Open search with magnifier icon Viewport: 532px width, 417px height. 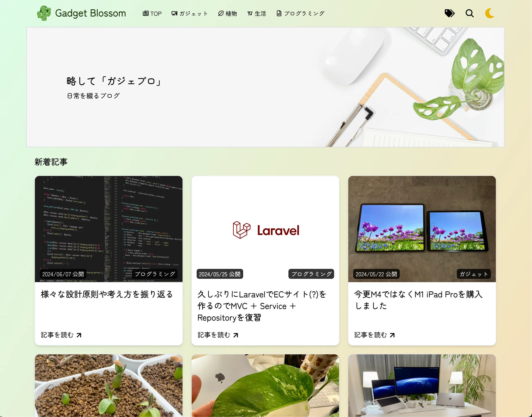point(469,13)
